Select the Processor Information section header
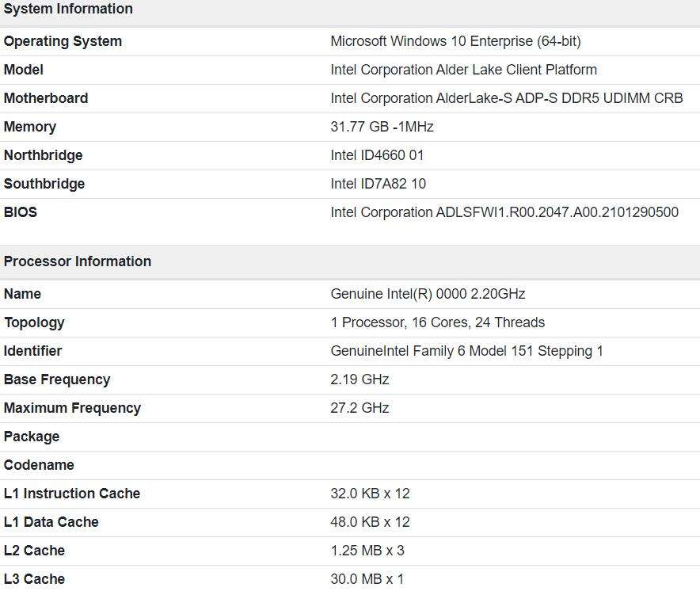 coord(78,261)
